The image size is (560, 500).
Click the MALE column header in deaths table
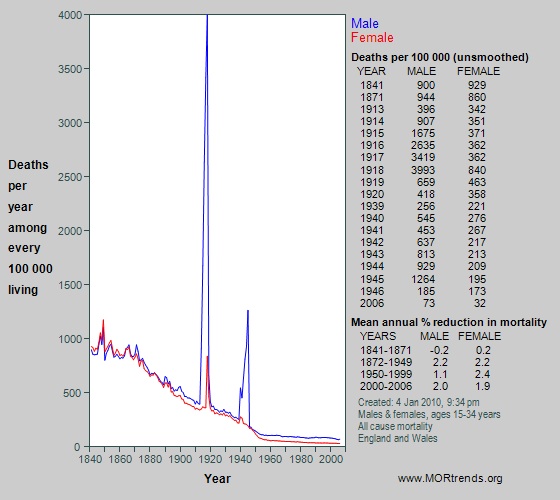[421, 71]
